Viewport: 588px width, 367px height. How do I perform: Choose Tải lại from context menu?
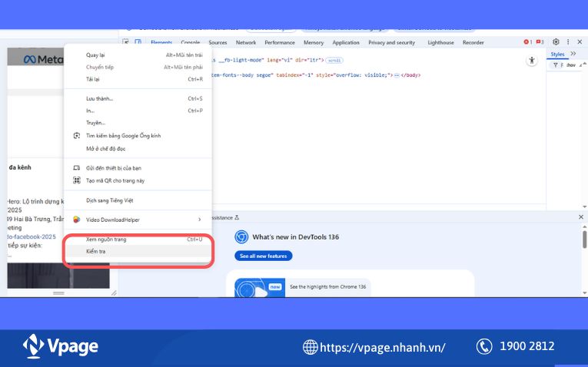coord(138,79)
